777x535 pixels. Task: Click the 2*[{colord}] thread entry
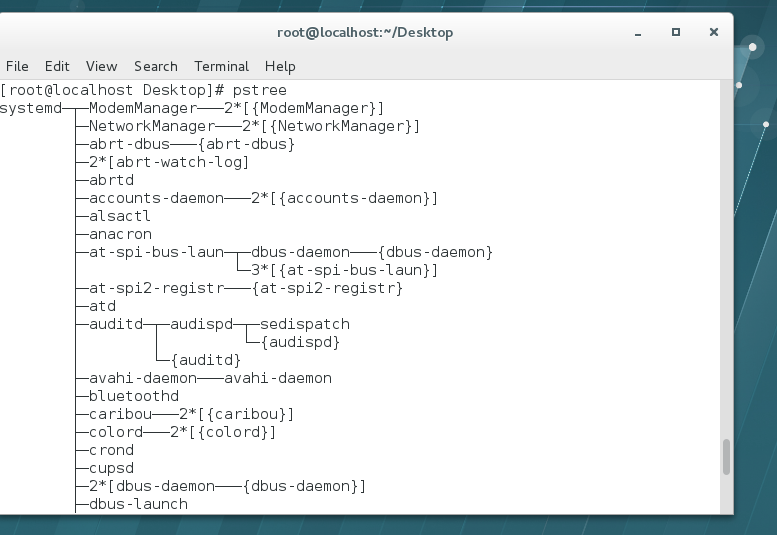(x=223, y=432)
